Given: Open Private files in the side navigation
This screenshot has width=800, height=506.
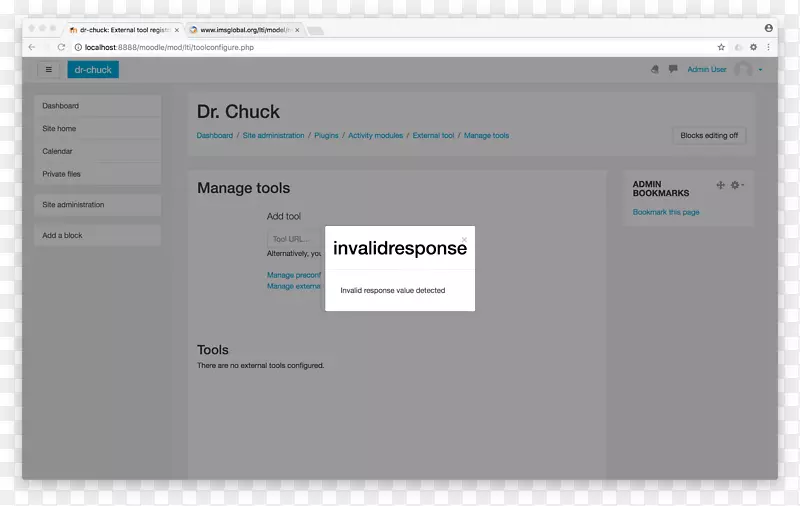Looking at the screenshot, I should tap(97, 174).
